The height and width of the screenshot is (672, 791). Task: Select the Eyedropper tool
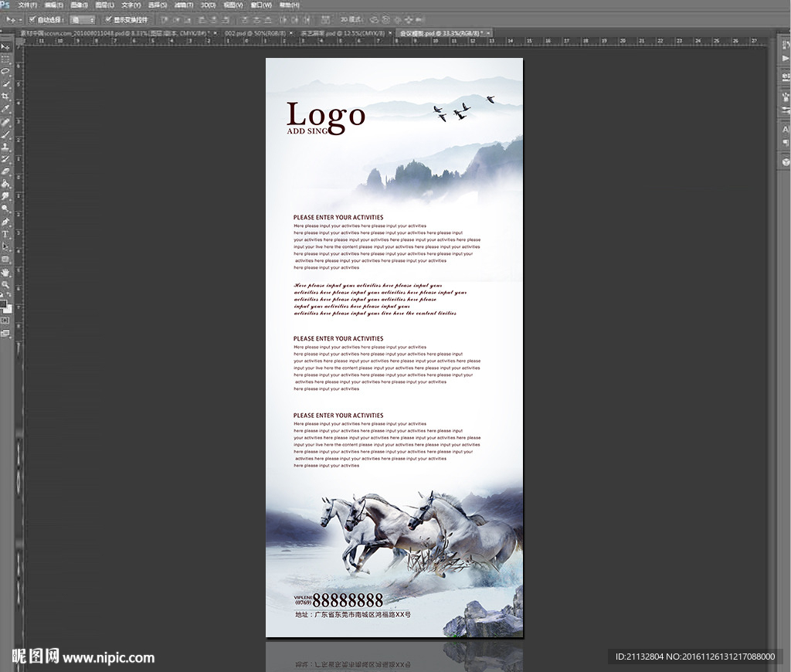pos(5,109)
